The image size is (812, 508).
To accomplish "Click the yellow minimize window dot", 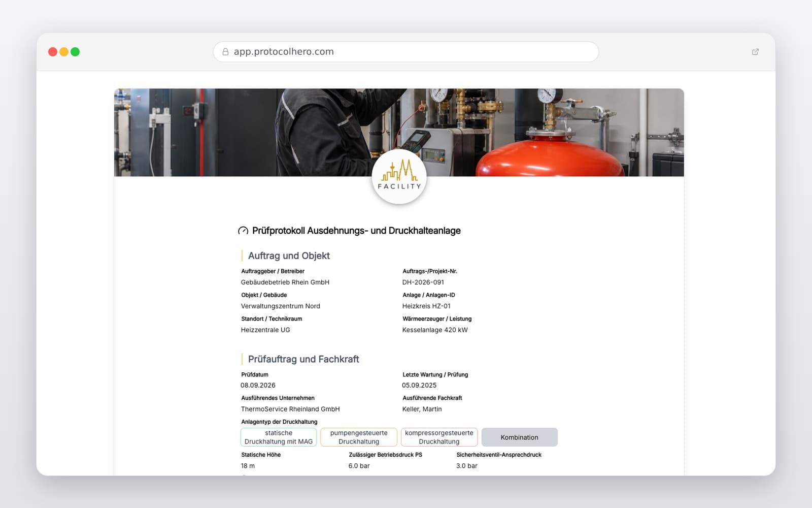I will pos(64,52).
